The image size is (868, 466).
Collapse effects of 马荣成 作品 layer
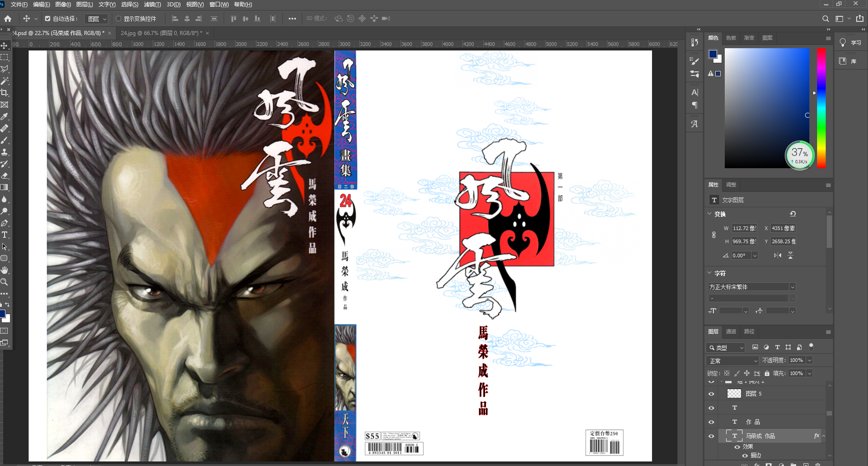[823, 436]
